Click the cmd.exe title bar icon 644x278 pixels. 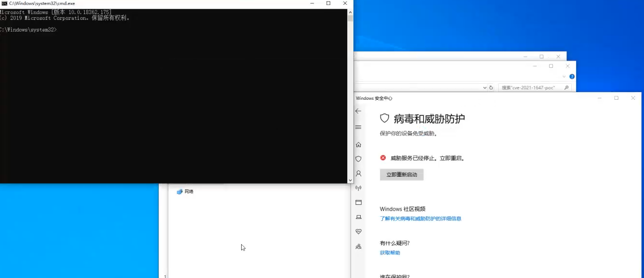click(4, 3)
